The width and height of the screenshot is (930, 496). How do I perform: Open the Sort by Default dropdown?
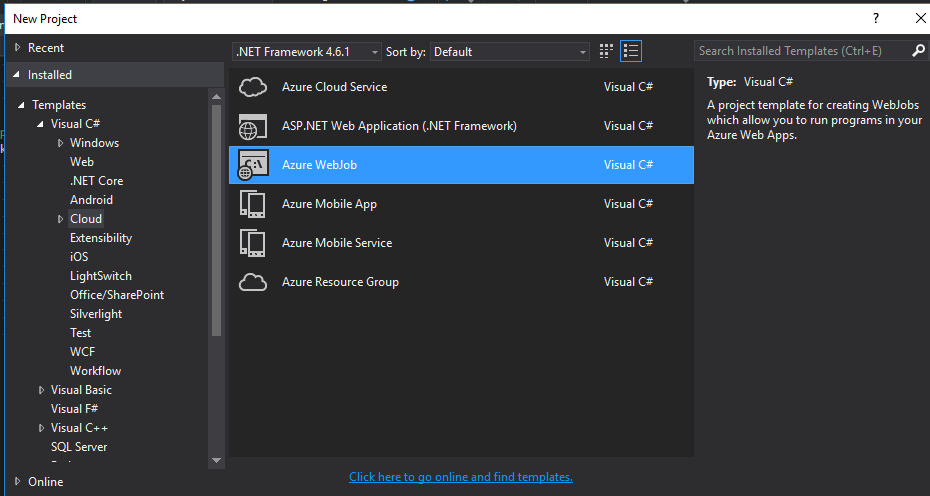(510, 52)
